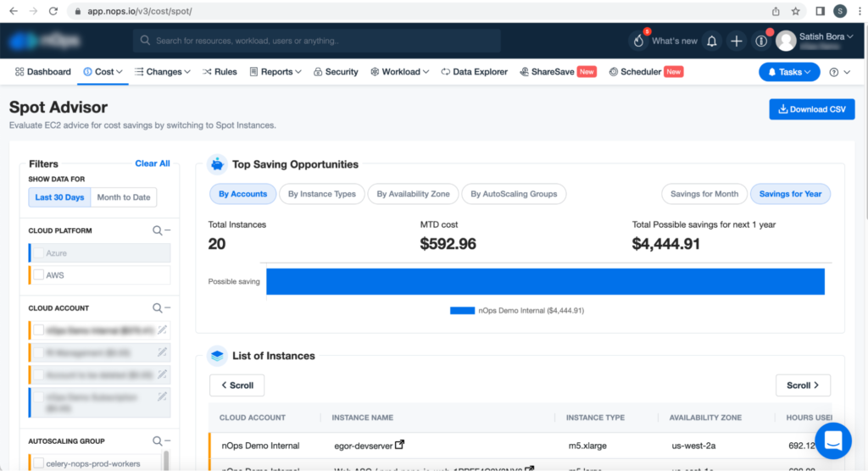Check celery-nops-prod-workers checkbox
Screen dimensions: 868x471
(38, 463)
